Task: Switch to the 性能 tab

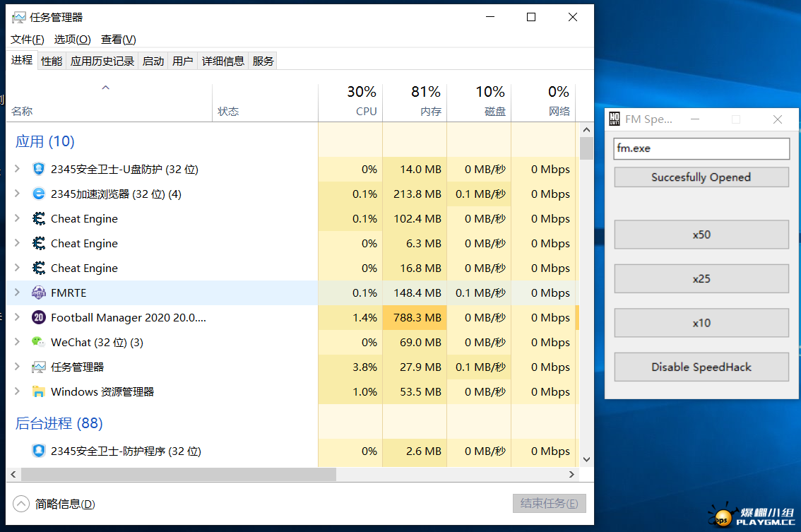Action: (52, 61)
